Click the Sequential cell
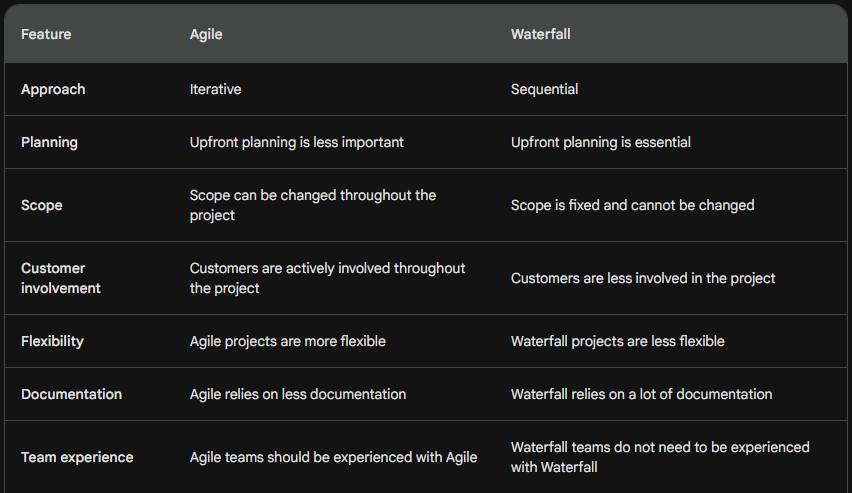 tap(544, 89)
